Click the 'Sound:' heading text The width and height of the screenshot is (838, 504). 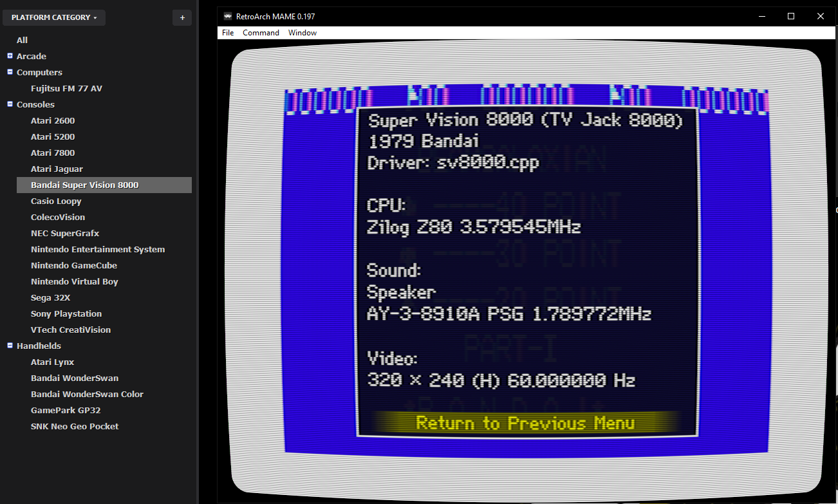(x=394, y=270)
